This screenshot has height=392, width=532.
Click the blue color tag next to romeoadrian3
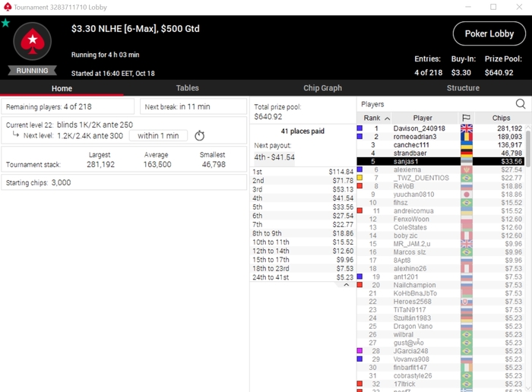pos(359,136)
